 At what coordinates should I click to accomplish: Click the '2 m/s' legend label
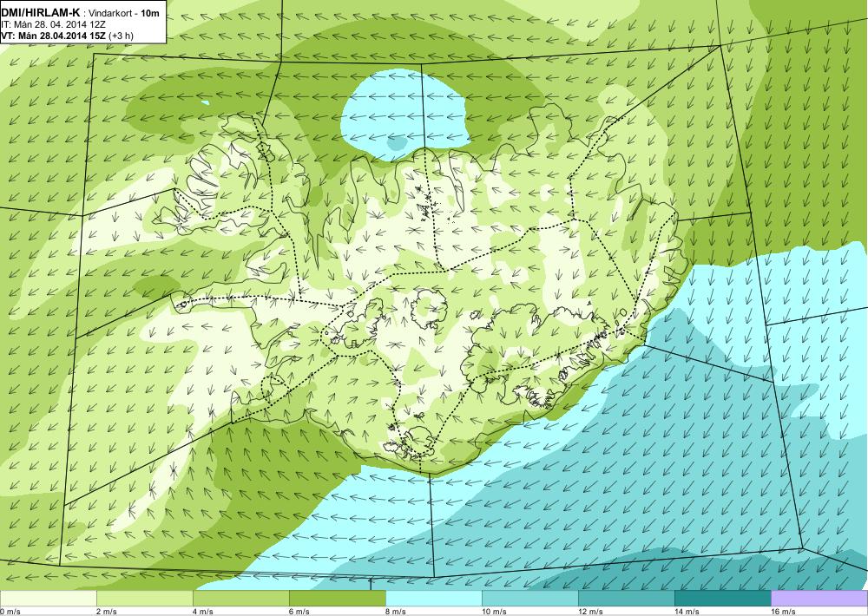[x=106, y=612]
